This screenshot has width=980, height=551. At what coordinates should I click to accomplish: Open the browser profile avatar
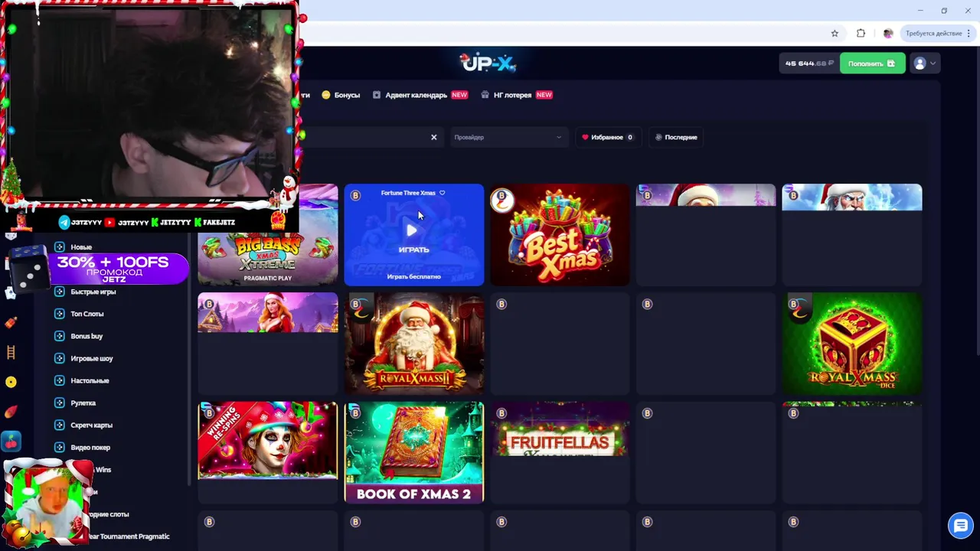tap(888, 33)
